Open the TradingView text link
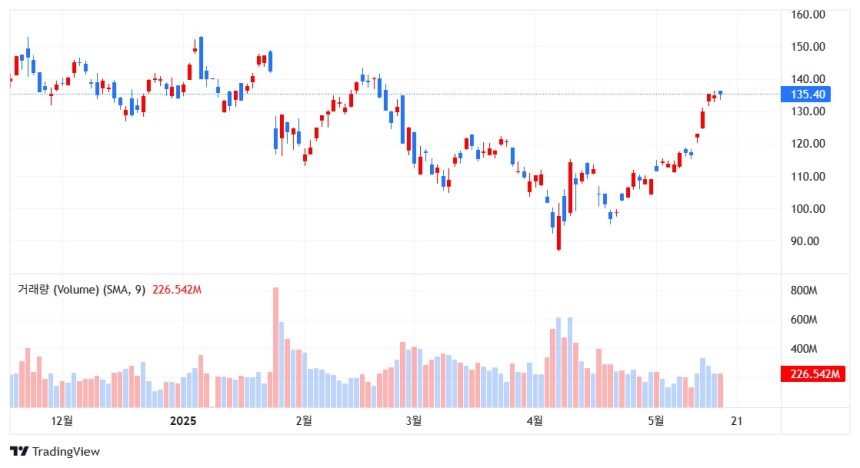 (x=66, y=452)
